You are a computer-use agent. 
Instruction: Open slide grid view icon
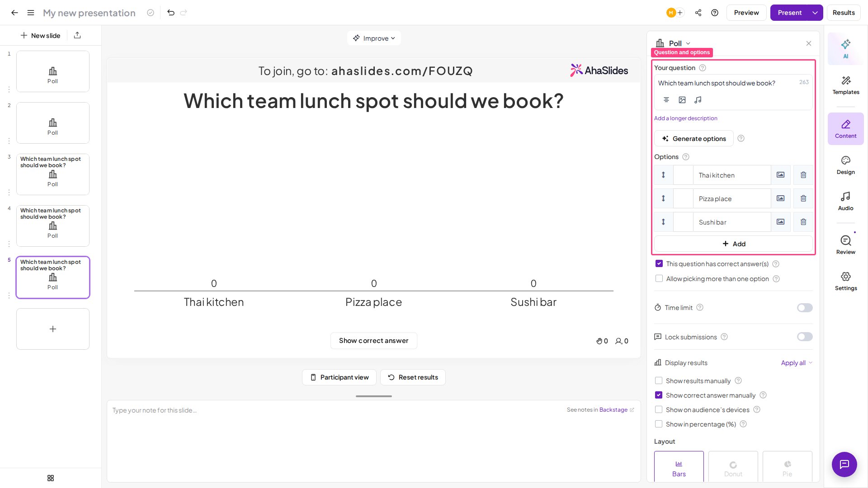[51, 478]
